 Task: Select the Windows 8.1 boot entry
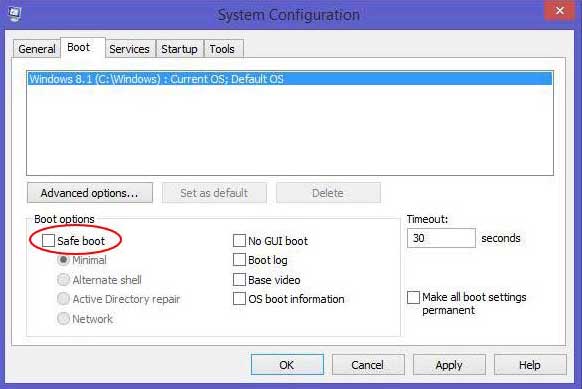[290, 79]
